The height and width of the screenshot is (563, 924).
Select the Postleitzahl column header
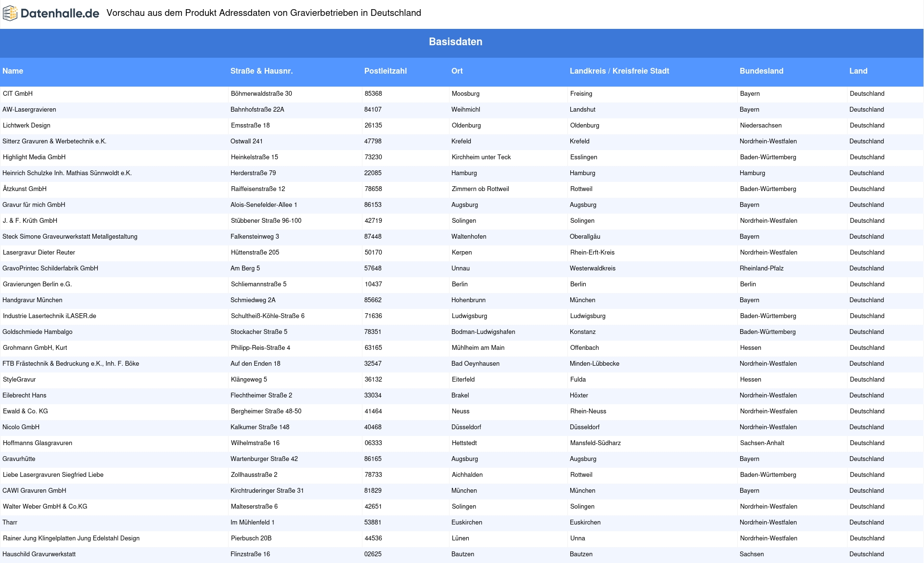coord(385,71)
